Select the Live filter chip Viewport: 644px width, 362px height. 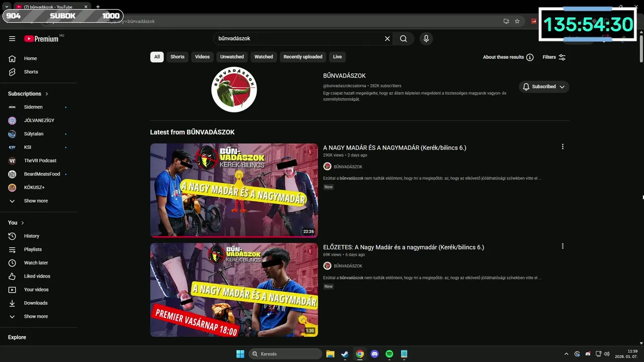pyautogui.click(x=337, y=57)
